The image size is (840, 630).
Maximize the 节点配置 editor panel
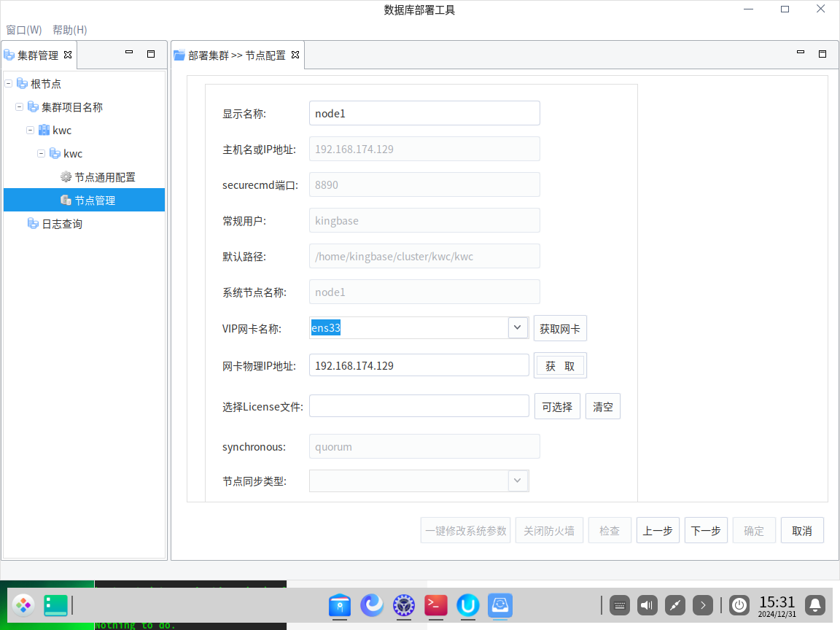(822, 54)
